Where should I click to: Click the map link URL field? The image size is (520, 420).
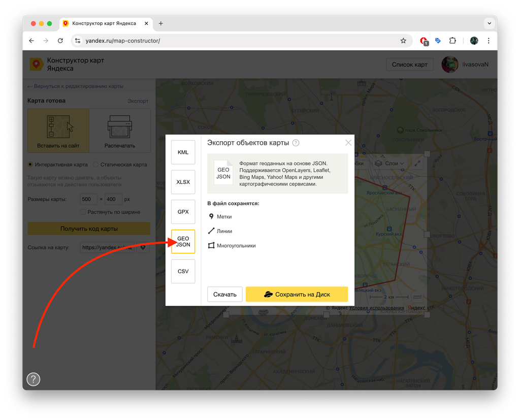(107, 247)
